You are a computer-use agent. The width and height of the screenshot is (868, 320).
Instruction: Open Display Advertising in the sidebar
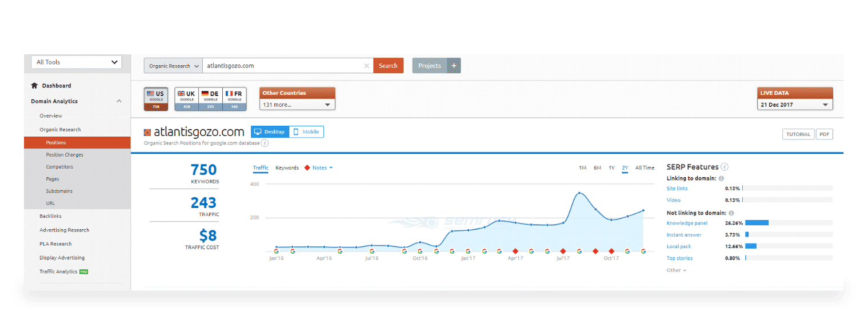click(x=62, y=258)
